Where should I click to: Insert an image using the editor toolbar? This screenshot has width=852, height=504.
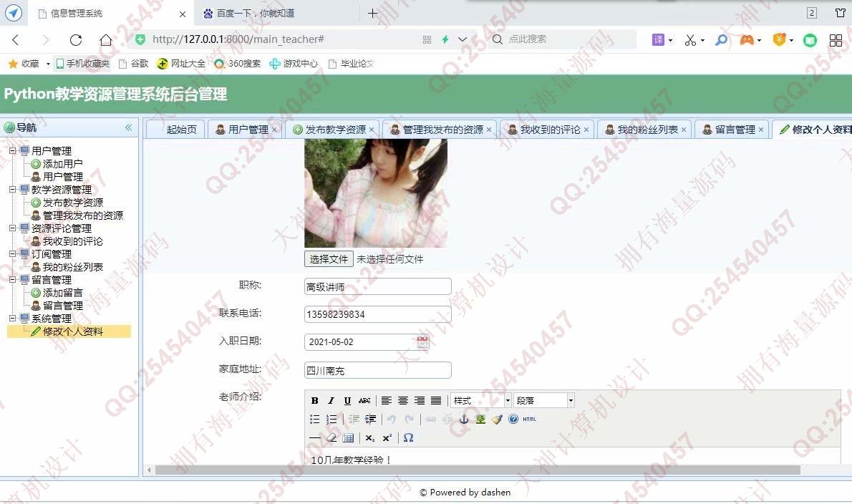tap(480, 420)
